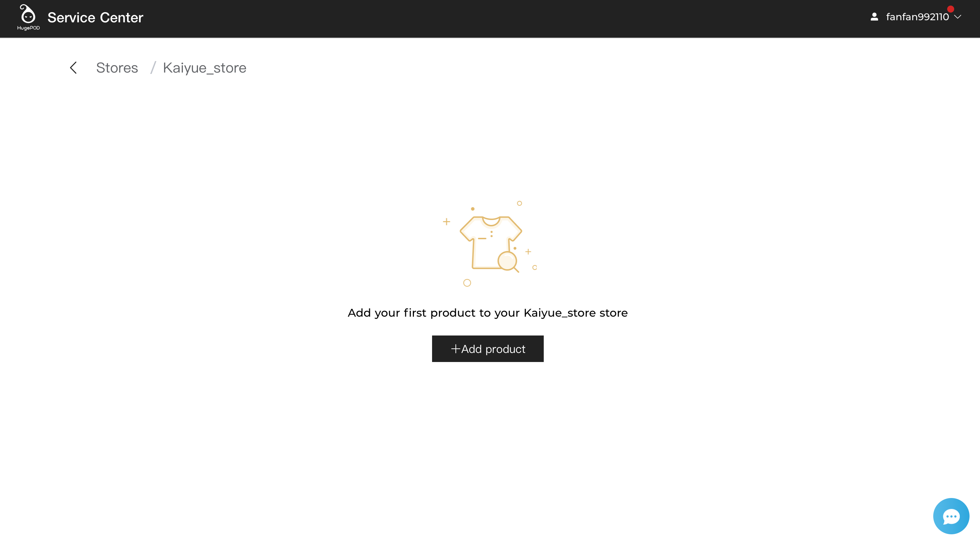Open the live chat bubble
Viewport: 980px width, 558px height.
point(951,516)
